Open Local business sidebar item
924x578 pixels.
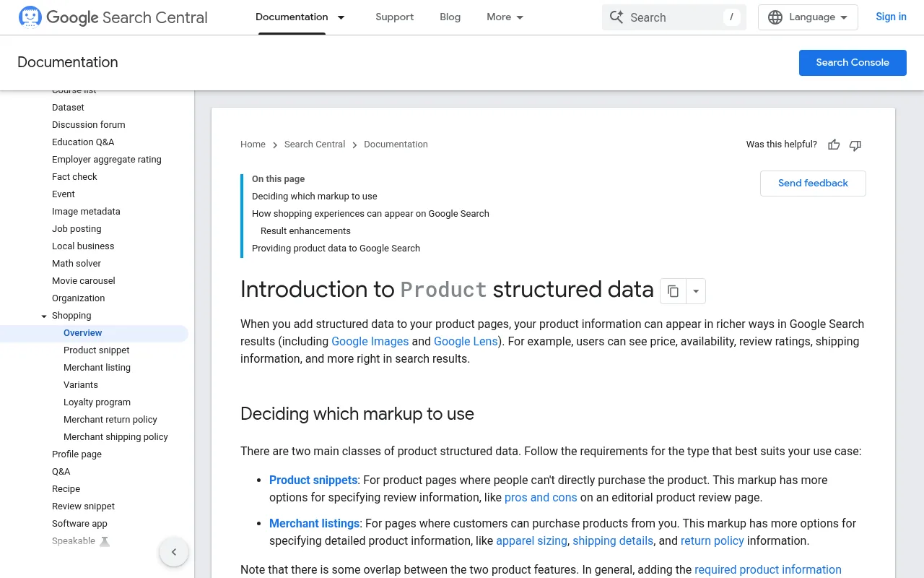click(83, 246)
